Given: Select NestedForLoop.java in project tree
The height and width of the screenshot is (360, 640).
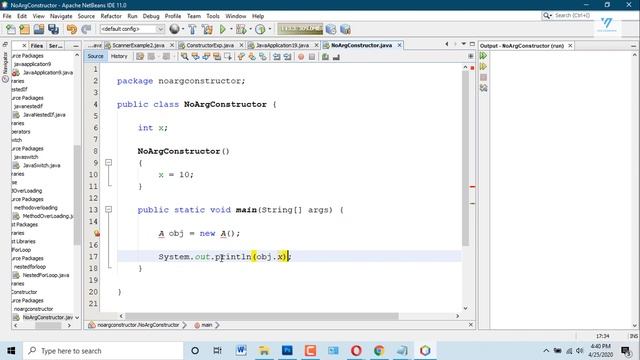Looking at the screenshot, I should [46, 275].
